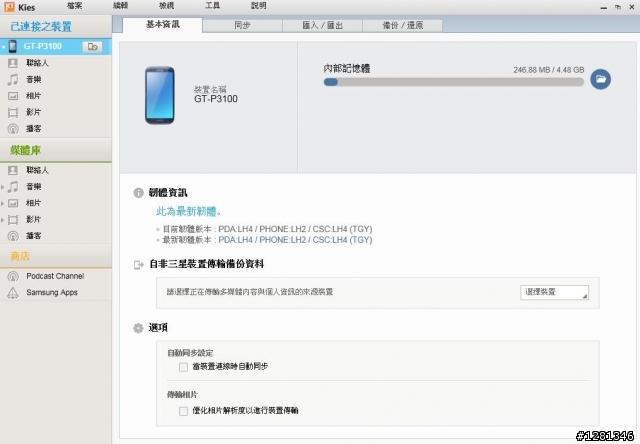Open device 影片 video icon
Screen dimensions: 640x444
point(13,113)
